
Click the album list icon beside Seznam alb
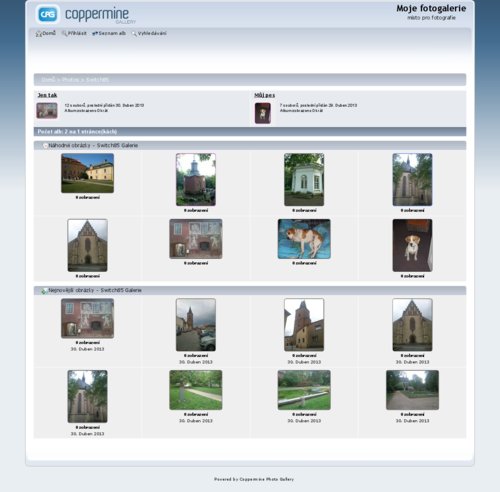click(x=95, y=33)
